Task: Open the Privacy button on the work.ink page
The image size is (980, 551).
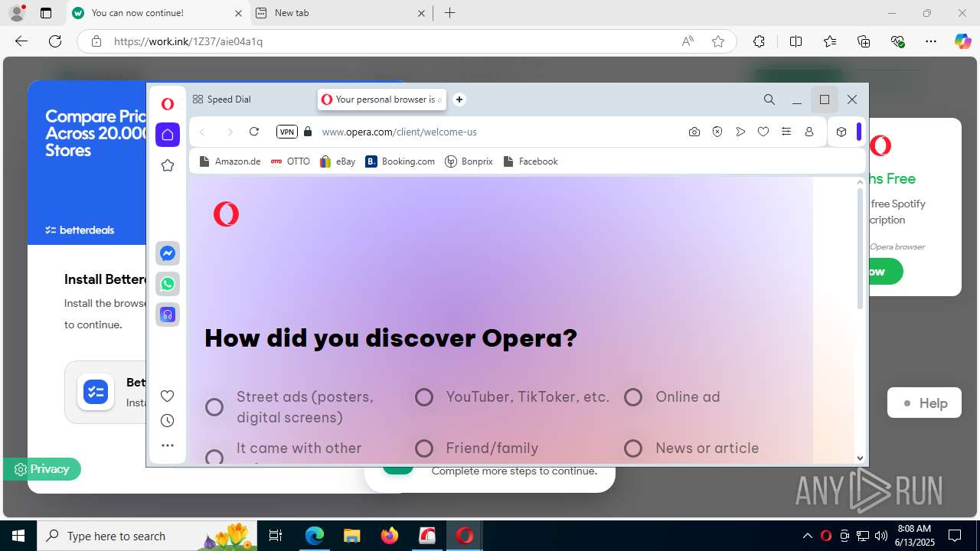Action: click(x=42, y=469)
